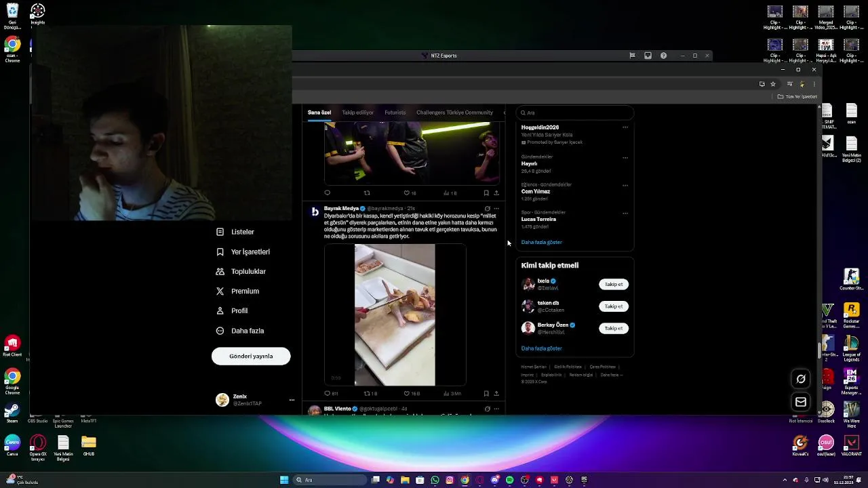Bookmark the top image post
The image size is (868, 488).
pos(486,192)
